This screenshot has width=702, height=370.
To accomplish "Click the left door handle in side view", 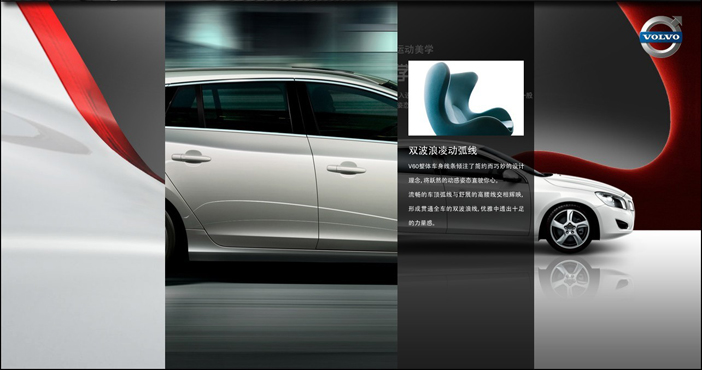I will click(191, 157).
